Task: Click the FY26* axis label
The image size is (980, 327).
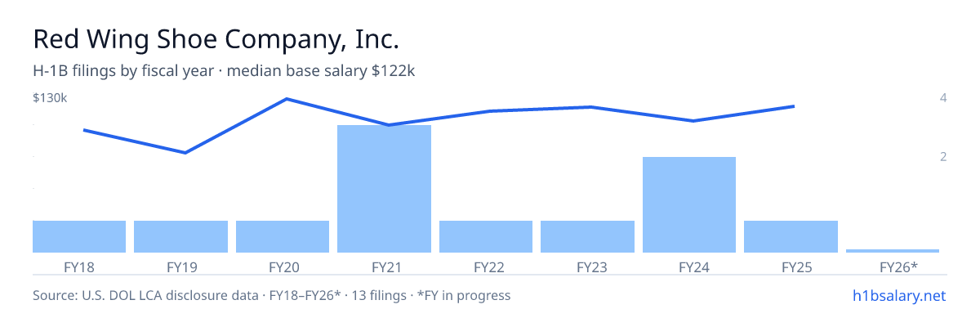Action: 898,267
